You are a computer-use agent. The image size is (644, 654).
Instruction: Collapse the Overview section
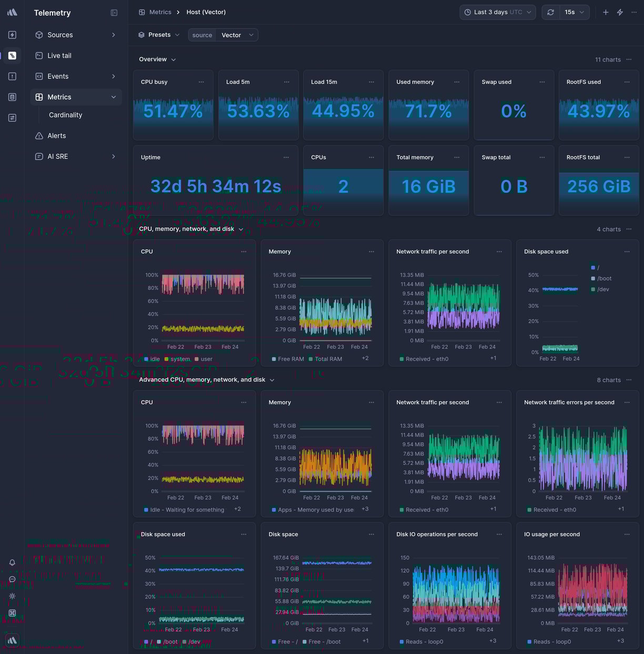coord(174,59)
